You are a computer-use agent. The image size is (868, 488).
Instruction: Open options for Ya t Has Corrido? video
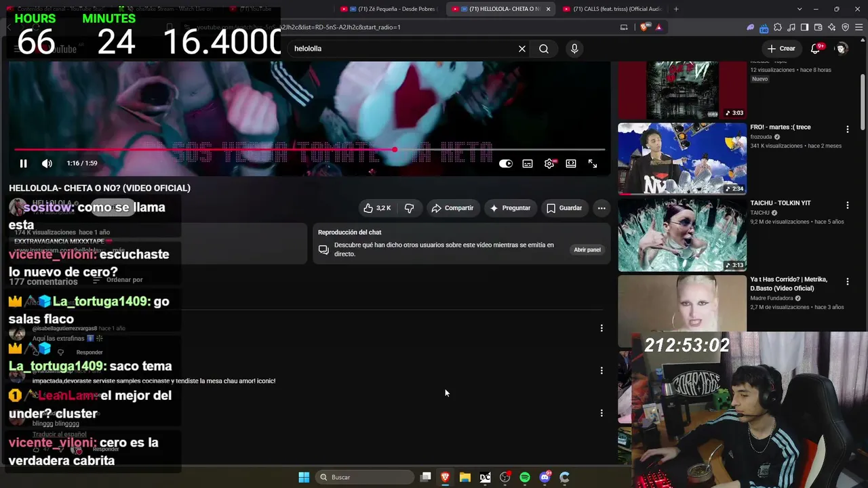coord(847,281)
